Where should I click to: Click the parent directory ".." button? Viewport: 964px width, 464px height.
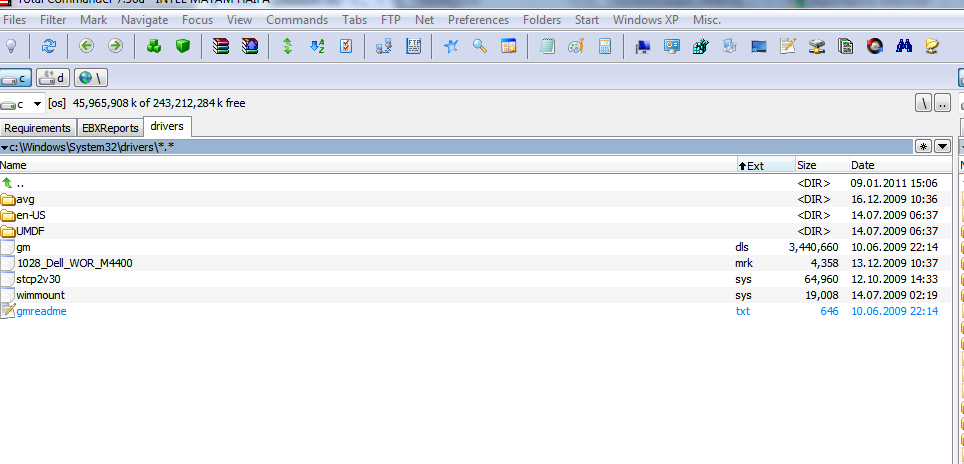[x=942, y=103]
